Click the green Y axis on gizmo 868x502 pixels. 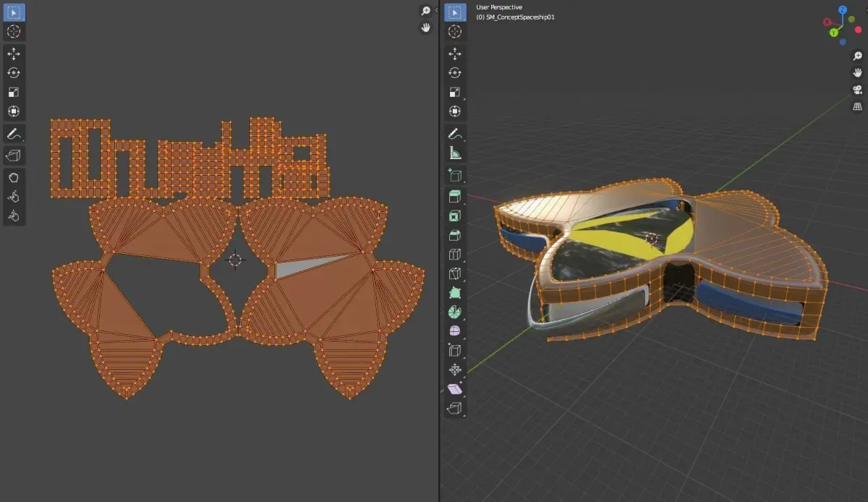(x=834, y=33)
